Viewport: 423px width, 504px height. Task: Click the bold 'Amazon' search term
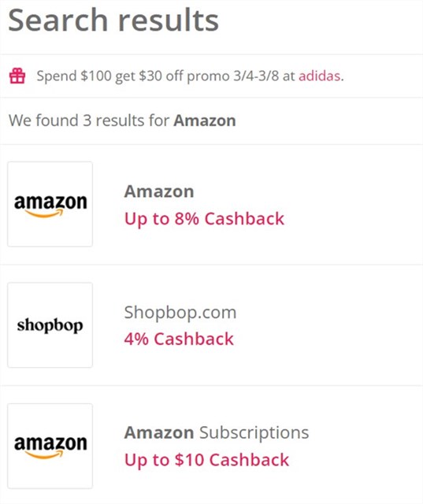click(205, 120)
